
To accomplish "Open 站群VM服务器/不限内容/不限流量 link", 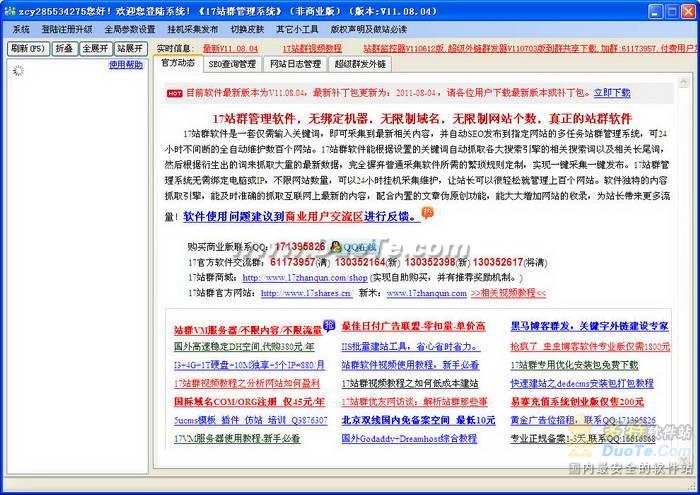I will point(248,331).
